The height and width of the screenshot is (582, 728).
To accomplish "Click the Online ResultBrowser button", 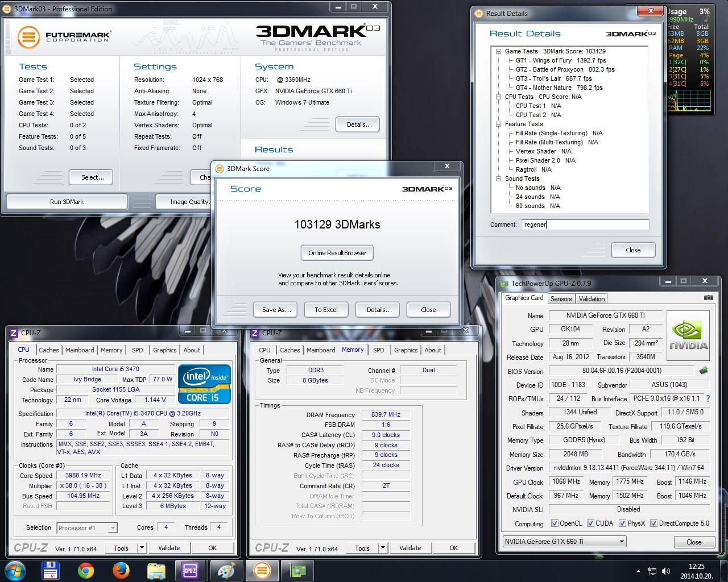I will pos(337,253).
